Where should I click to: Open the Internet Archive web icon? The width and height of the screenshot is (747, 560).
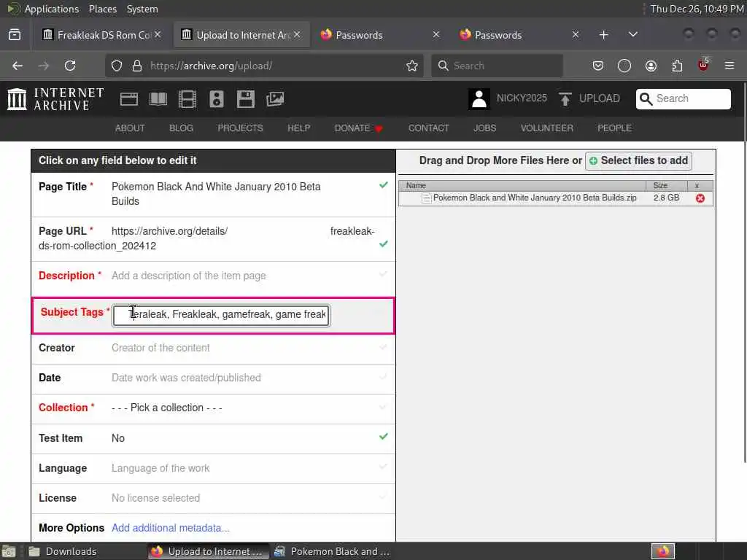pyautogui.click(x=128, y=99)
